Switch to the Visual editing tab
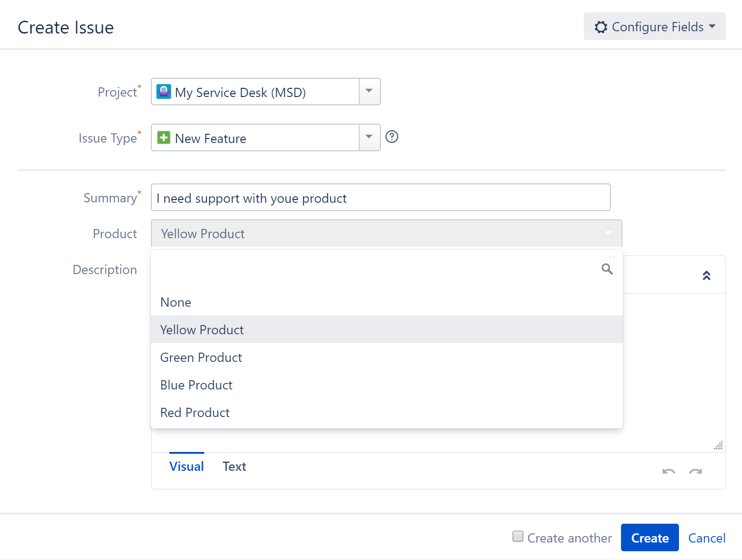 (x=186, y=466)
